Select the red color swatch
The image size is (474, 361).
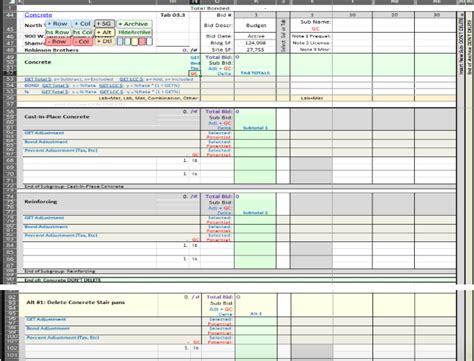(x=142, y=42)
